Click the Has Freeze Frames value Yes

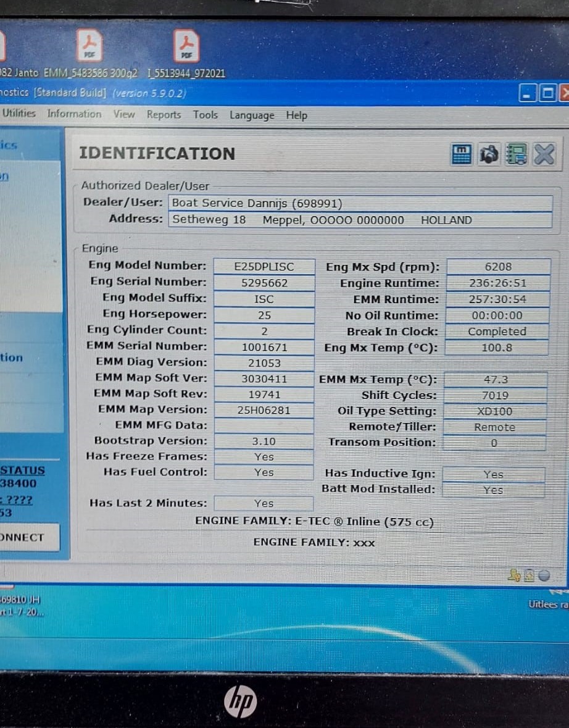[x=264, y=457]
